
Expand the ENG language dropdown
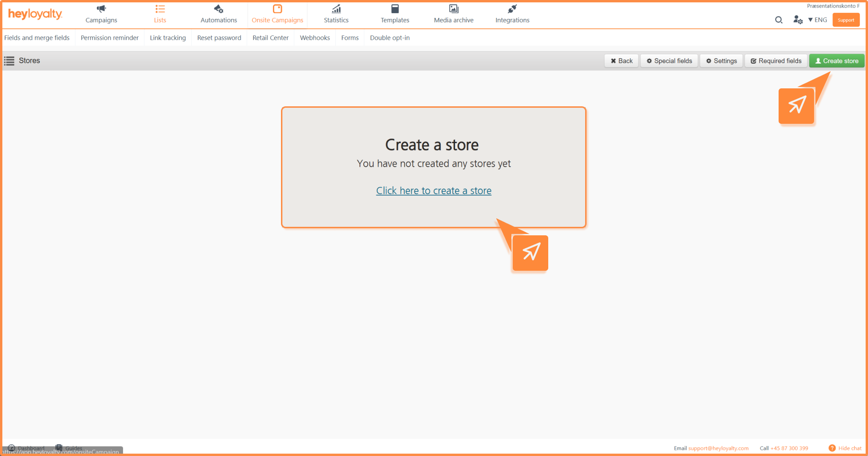[818, 20]
